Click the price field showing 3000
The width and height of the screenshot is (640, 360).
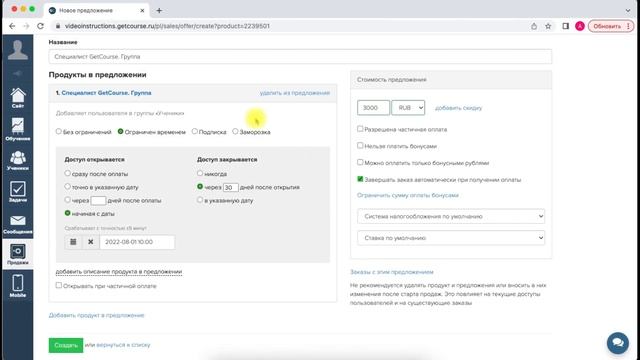pyautogui.click(x=373, y=108)
